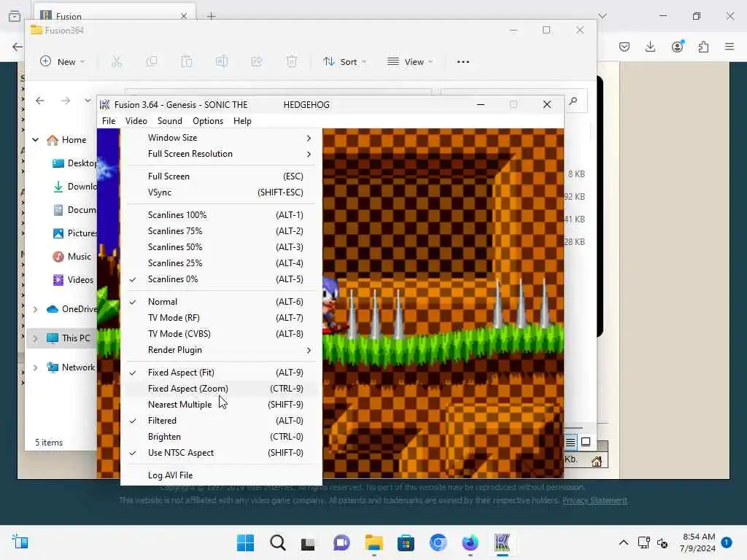The width and height of the screenshot is (747, 560).
Task: Click the Delete trash icon in File Explorer
Action: coord(292,61)
